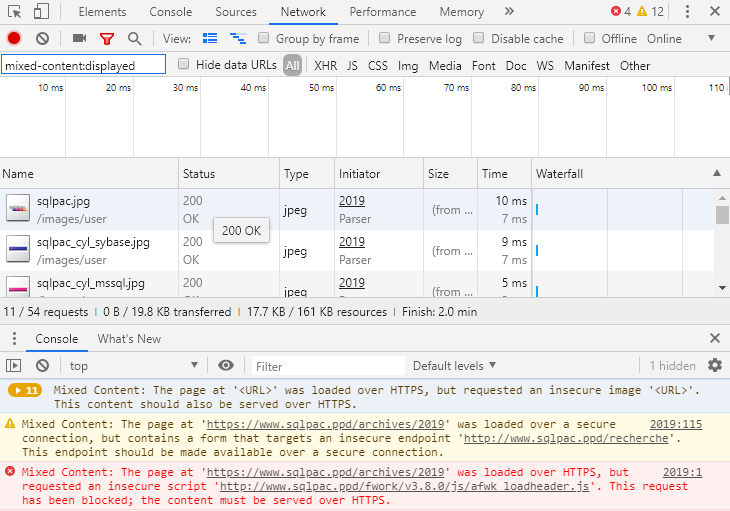730x511 pixels.
Task: Toggle the red filter funnel icon
Action: click(x=107, y=39)
